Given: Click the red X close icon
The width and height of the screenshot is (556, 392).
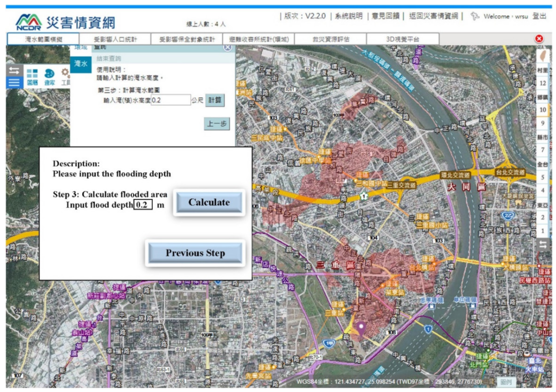Looking at the screenshot, I should [x=539, y=39].
